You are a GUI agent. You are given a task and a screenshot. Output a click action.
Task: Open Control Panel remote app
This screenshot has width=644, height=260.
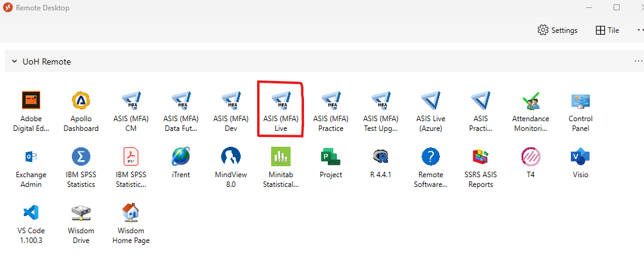[581, 101]
